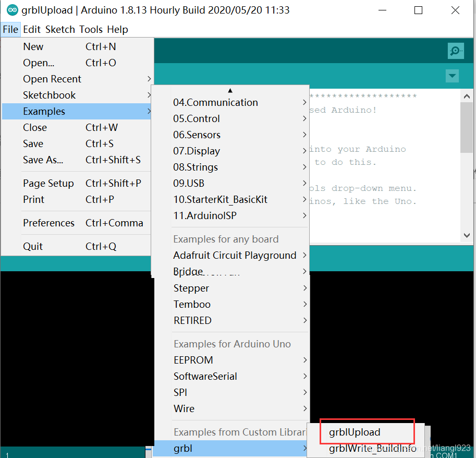Choose Open... from File menu
This screenshot has width=476, height=458.
77,63
